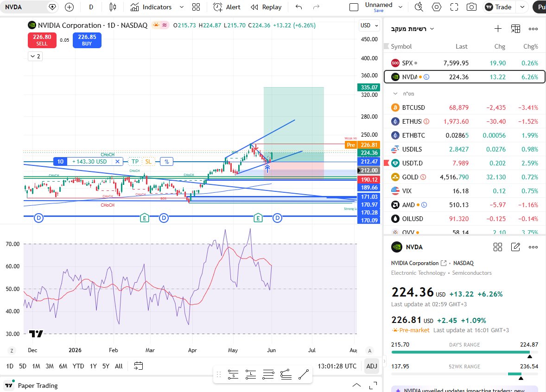Close the position with the X button
This screenshot has width=546, height=392.
[117, 162]
